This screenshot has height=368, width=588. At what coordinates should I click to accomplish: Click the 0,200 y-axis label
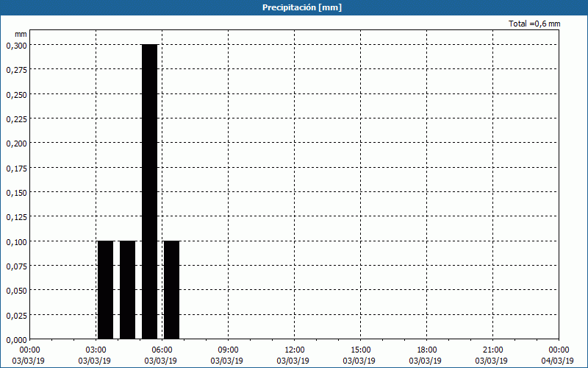16,143
